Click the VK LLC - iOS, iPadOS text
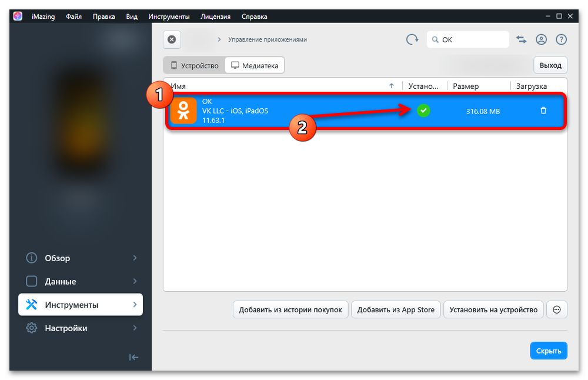Viewport: 588px width, 380px height. coord(235,111)
